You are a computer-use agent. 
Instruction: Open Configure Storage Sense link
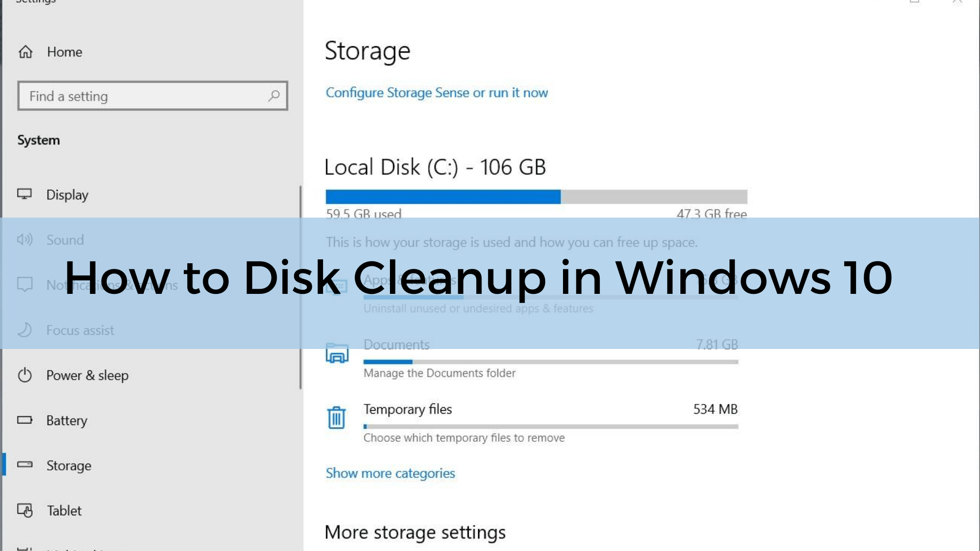click(436, 92)
